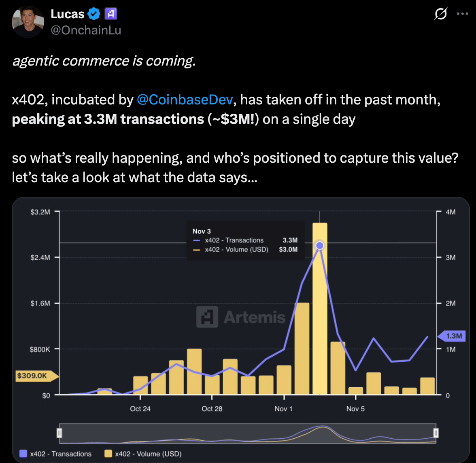Open the @OnchainLu handle link
The image size is (476, 463).
point(86,30)
